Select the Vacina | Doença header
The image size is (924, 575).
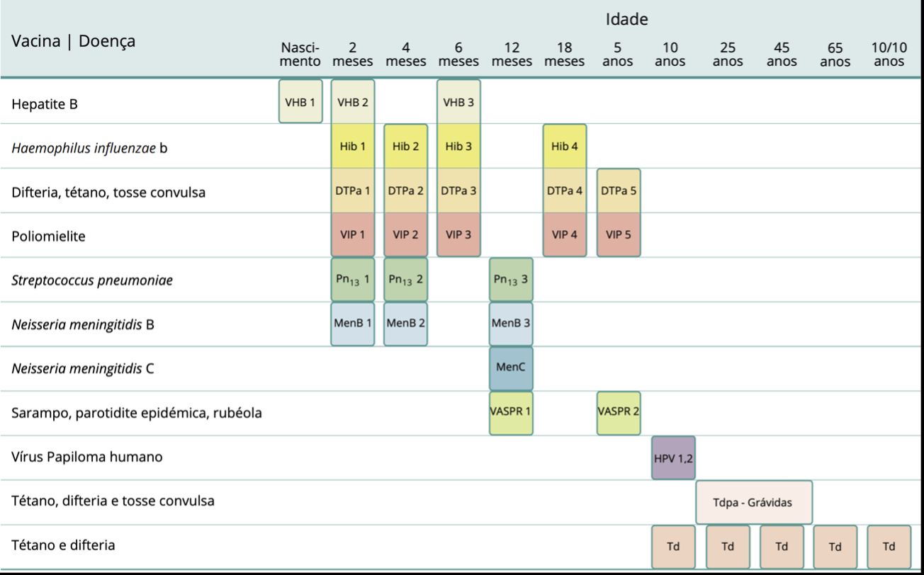[73, 41]
